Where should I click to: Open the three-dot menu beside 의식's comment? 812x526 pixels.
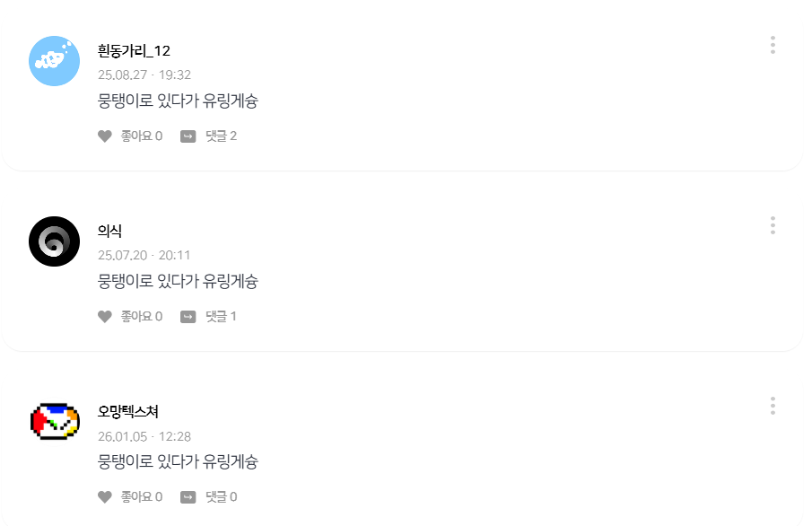(772, 225)
